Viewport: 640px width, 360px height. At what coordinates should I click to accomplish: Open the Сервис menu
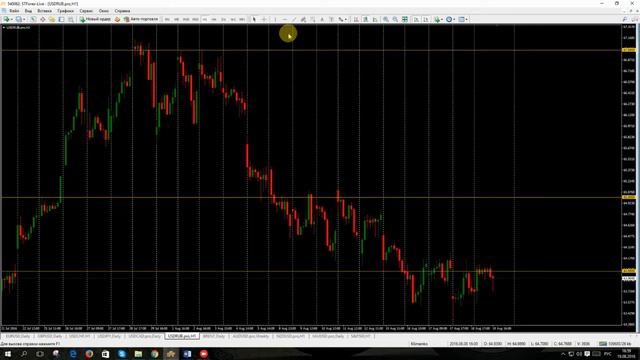(x=86, y=11)
